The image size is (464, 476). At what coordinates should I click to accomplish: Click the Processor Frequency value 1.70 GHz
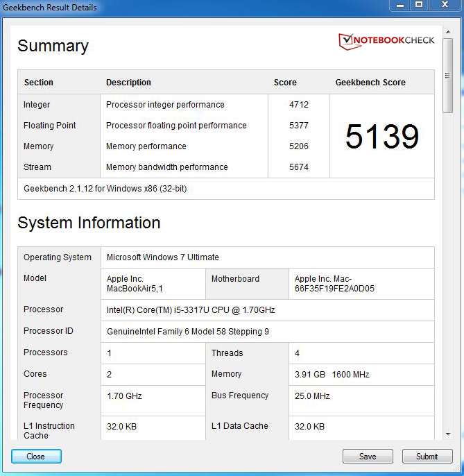pyautogui.click(x=124, y=396)
